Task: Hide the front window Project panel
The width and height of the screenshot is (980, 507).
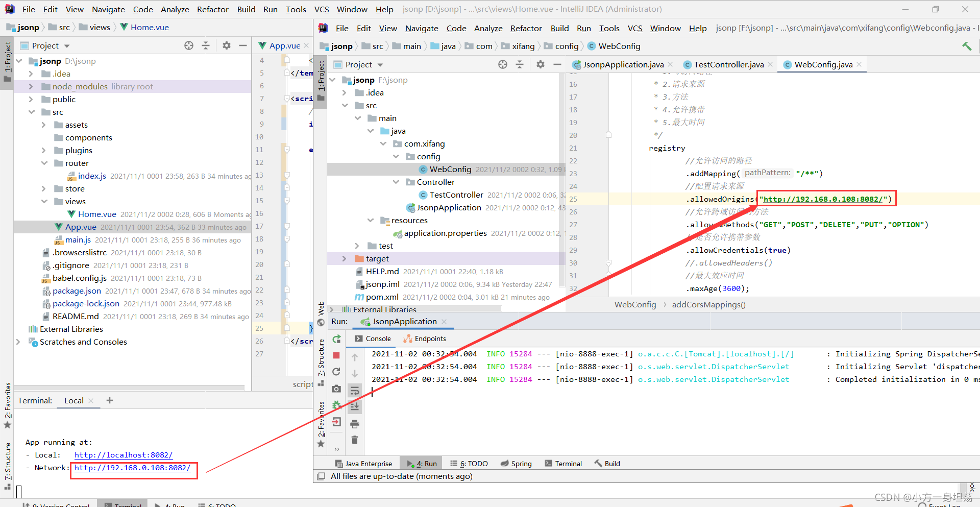Action: click(557, 64)
